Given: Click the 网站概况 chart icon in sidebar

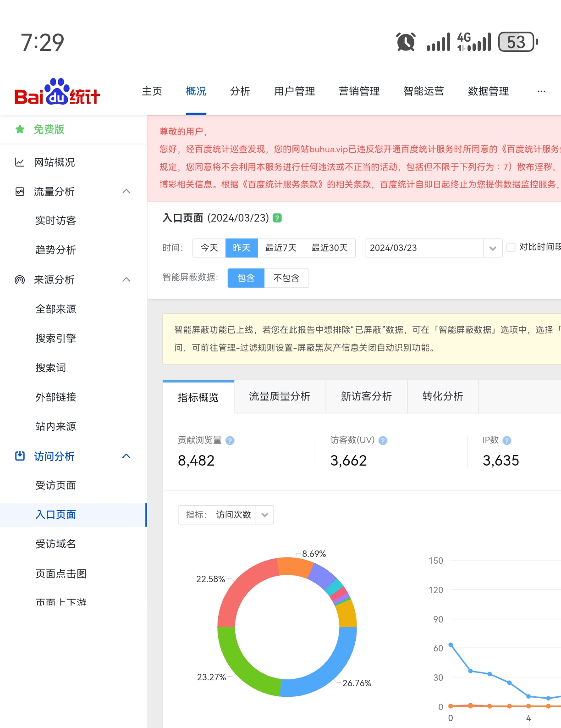Looking at the screenshot, I should point(20,162).
